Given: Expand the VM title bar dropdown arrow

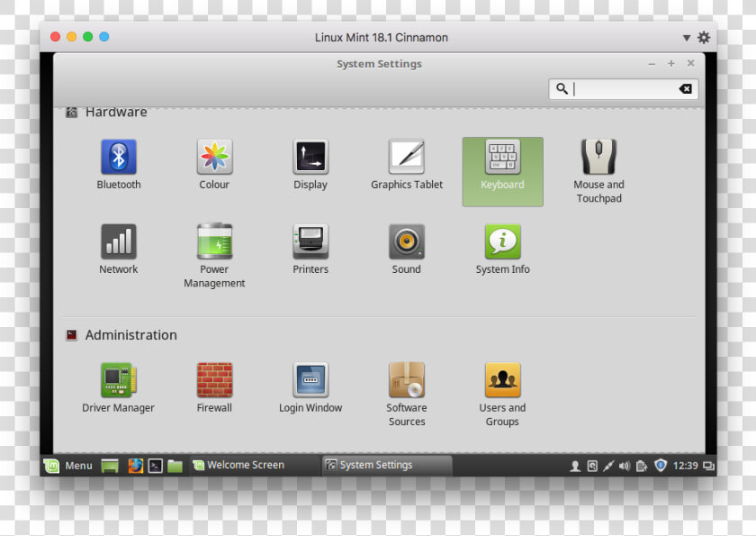Looking at the screenshot, I should coord(686,38).
